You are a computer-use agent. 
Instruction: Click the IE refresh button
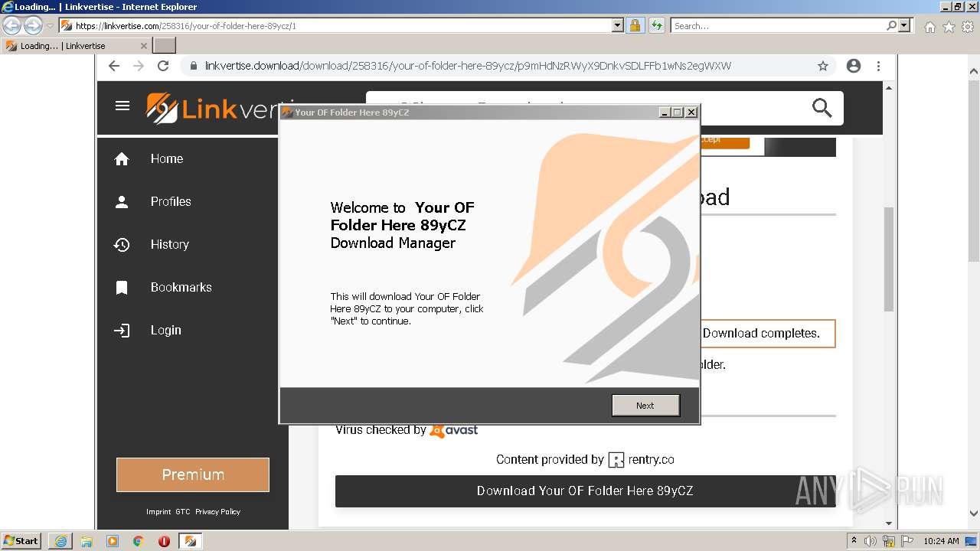pos(656,25)
